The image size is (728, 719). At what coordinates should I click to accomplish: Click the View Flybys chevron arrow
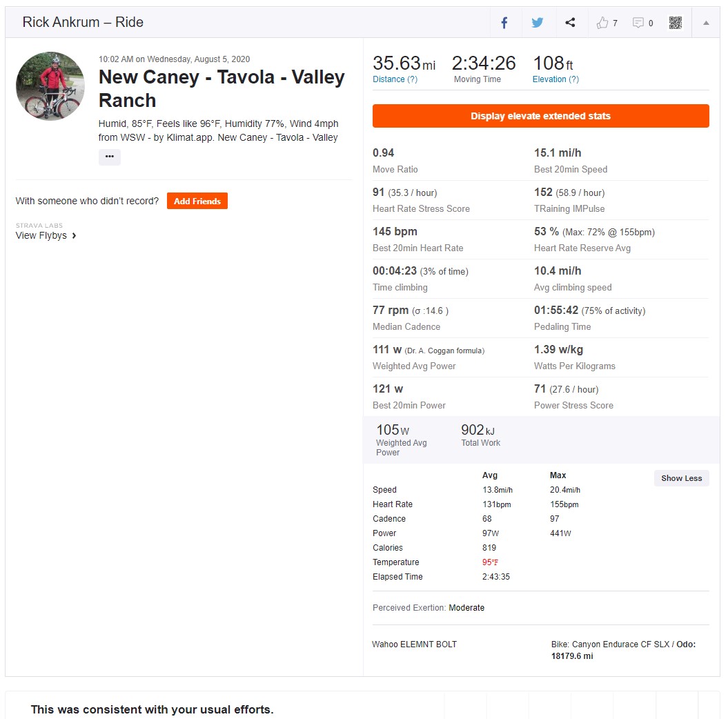(74, 236)
